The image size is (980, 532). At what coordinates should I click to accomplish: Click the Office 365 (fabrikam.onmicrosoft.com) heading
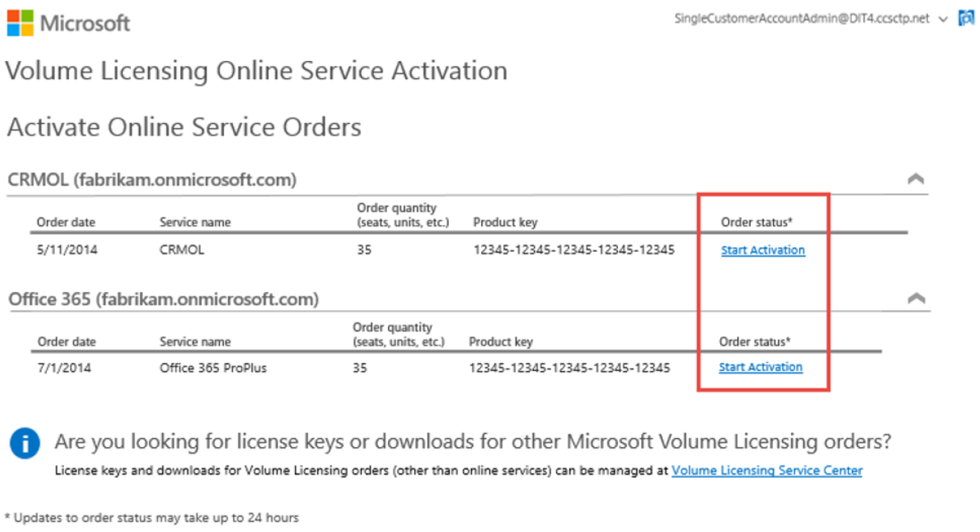[x=163, y=300]
